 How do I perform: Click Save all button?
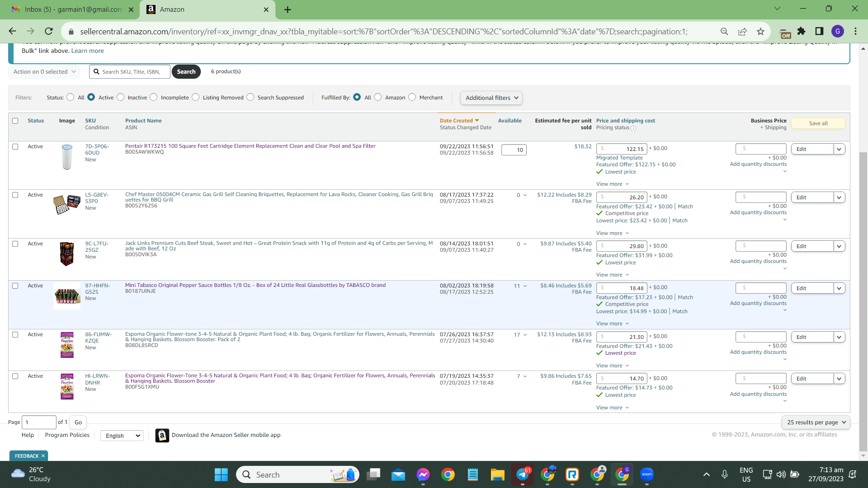(818, 123)
